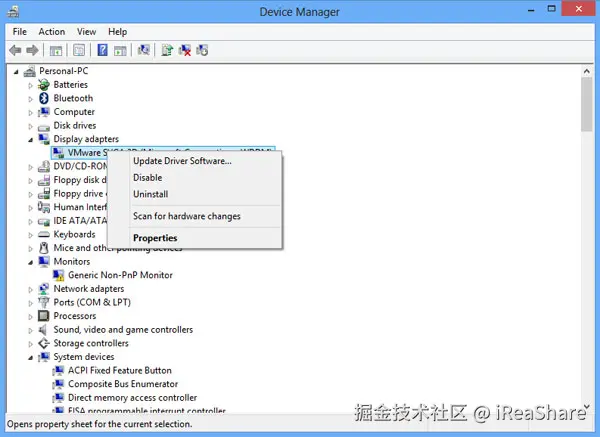Image resolution: width=600 pixels, height=437 pixels.
Task: Click the Mice and pointing devices icon
Action: coord(44,248)
